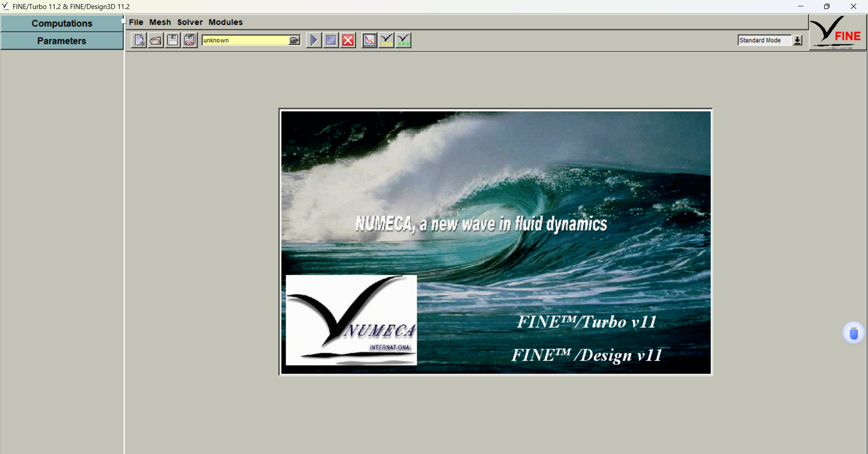Open the Mesh menu
This screenshot has height=454, width=868.
tap(160, 22)
